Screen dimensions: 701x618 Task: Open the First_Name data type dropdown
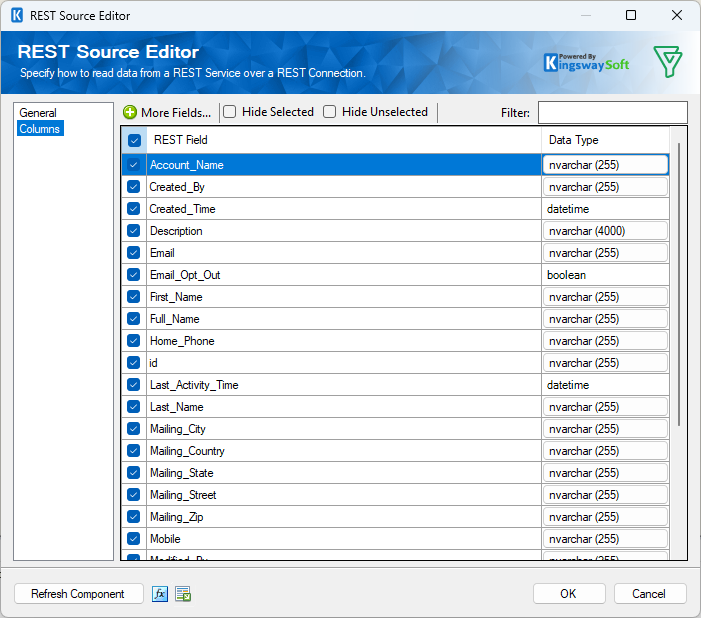point(605,296)
